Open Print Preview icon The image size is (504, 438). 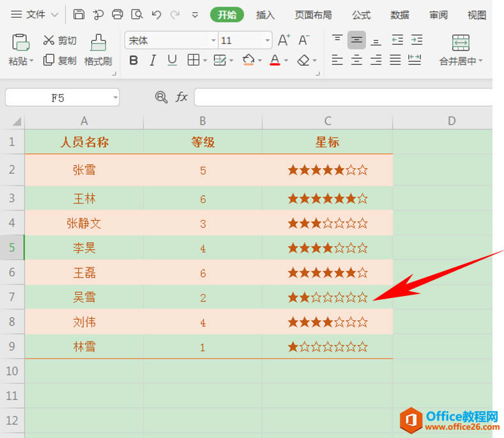pyautogui.click(x=137, y=15)
